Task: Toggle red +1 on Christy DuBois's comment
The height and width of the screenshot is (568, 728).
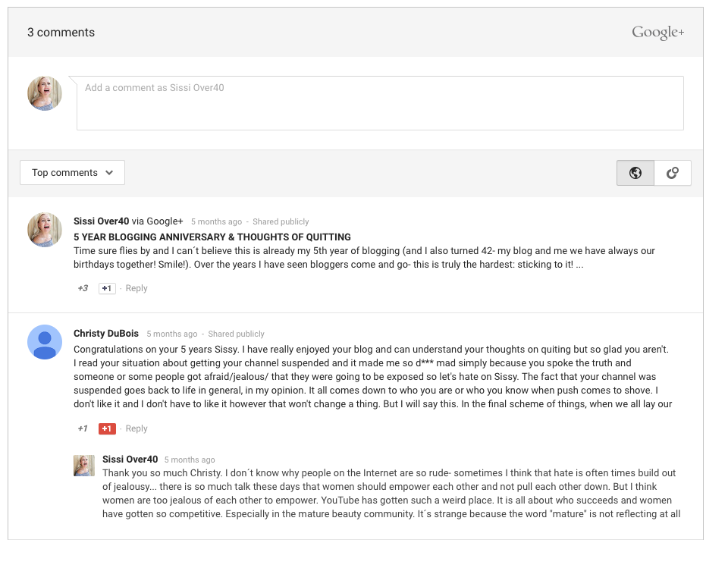Action: [x=107, y=428]
